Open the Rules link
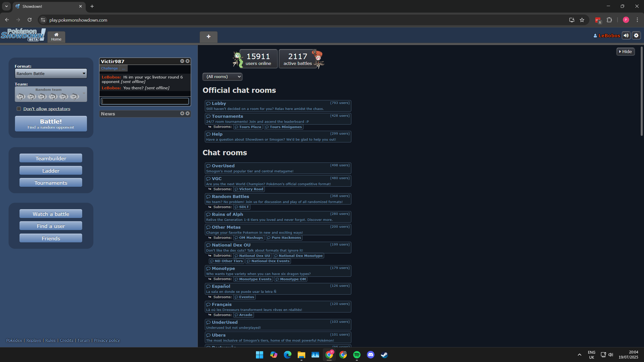This screenshot has height=362, width=644. click(50, 340)
